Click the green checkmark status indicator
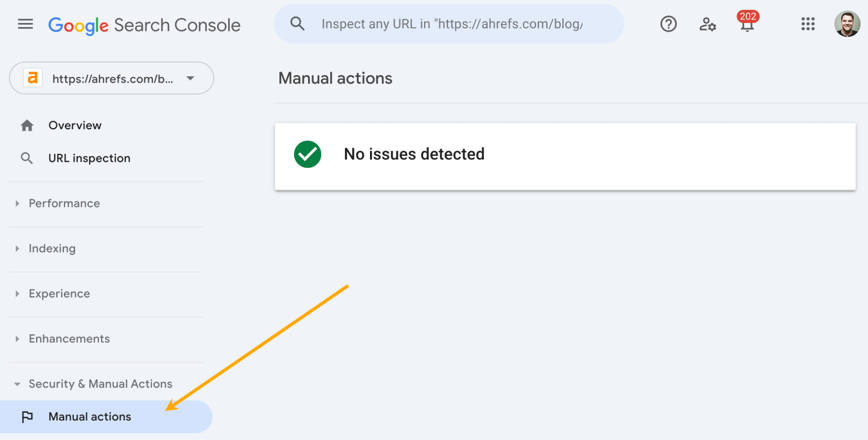 (x=308, y=154)
